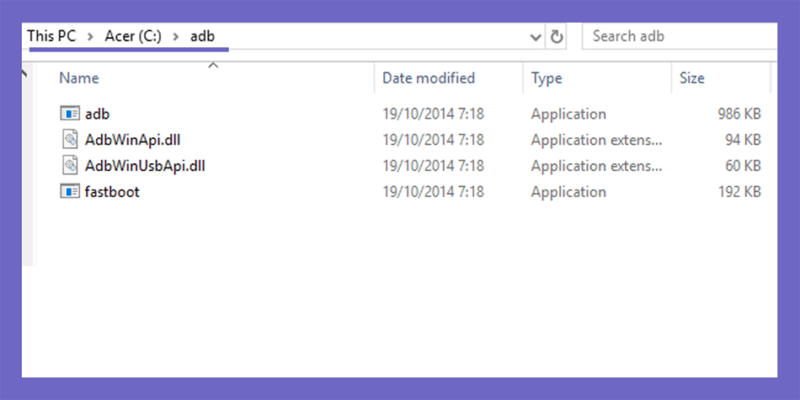Screen dimensions: 800x400
Task: Click the AdbWinApi.dll file icon
Action: click(x=70, y=139)
